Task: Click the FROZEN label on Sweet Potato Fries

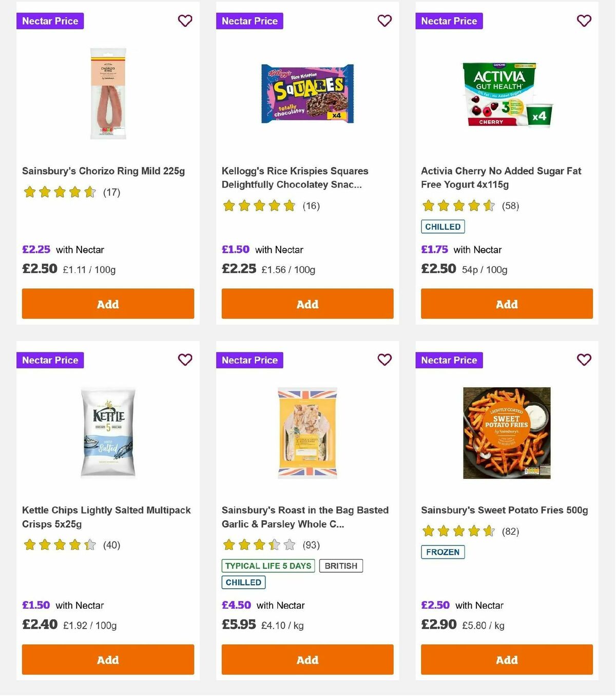Action: 442,552
